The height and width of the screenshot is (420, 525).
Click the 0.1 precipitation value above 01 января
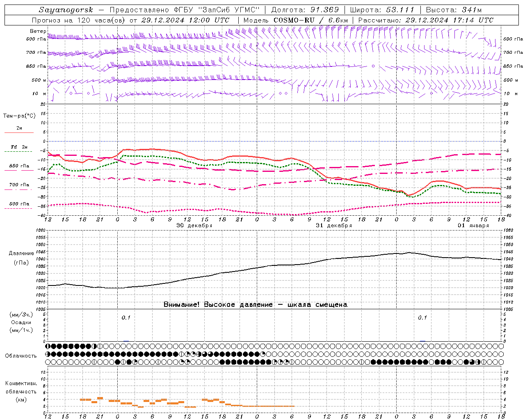pyautogui.click(x=422, y=318)
